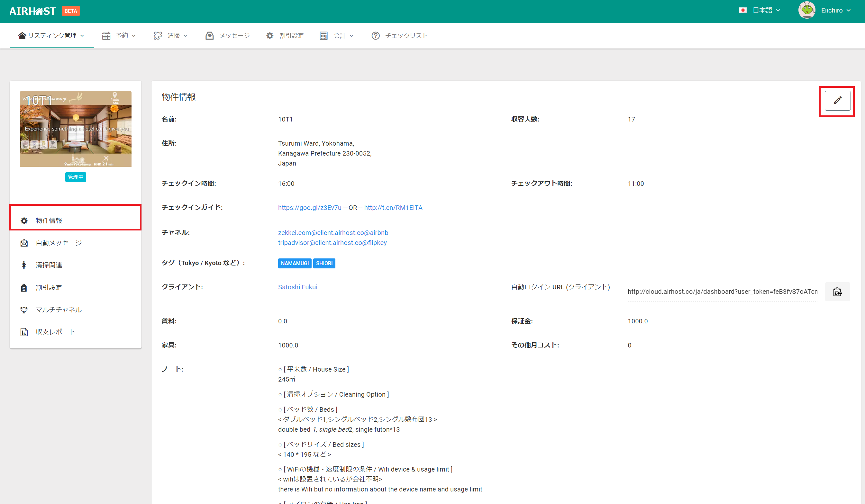Screen dimensions: 865x504
Task: Click the pencil edit icon button
Action: (837, 101)
